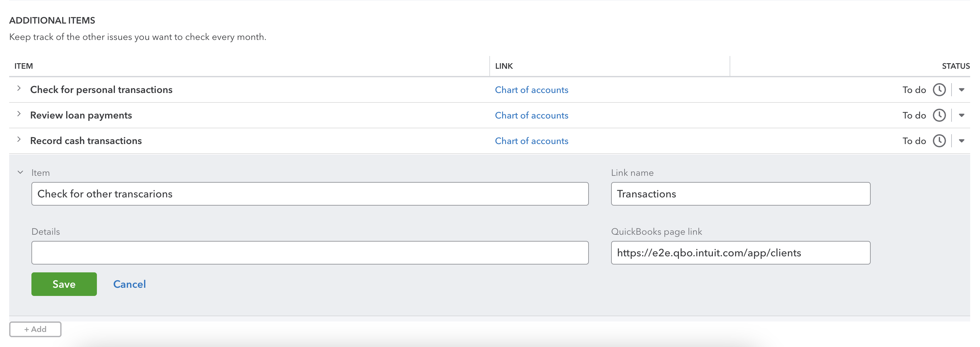The height and width of the screenshot is (347, 980).
Task: Click To do status for Review loan payments
Action: (x=914, y=115)
